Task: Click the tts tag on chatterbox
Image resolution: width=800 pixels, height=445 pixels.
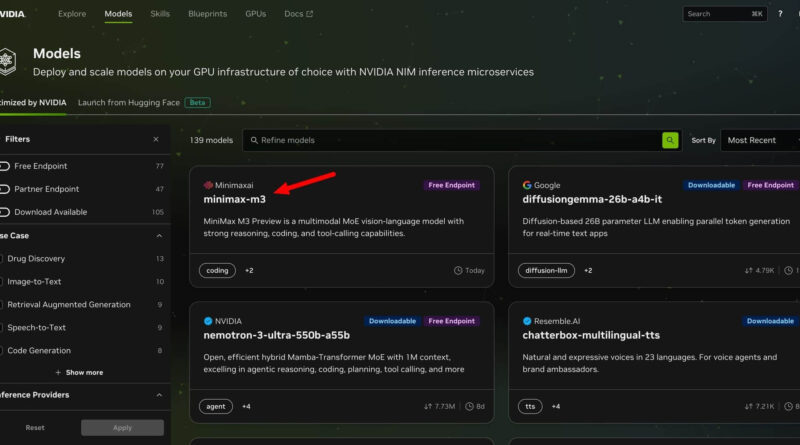Action: coord(530,406)
